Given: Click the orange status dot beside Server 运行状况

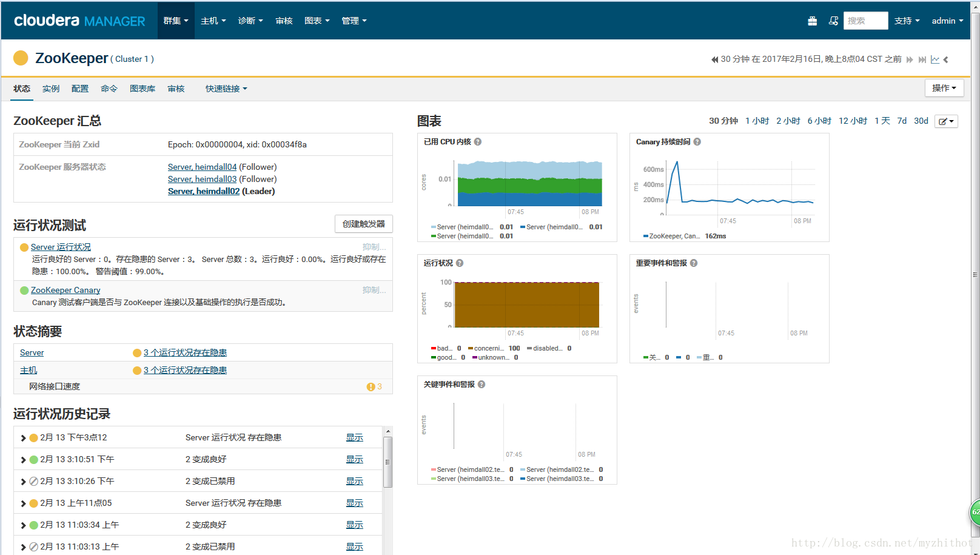Looking at the screenshot, I should pyautogui.click(x=24, y=247).
